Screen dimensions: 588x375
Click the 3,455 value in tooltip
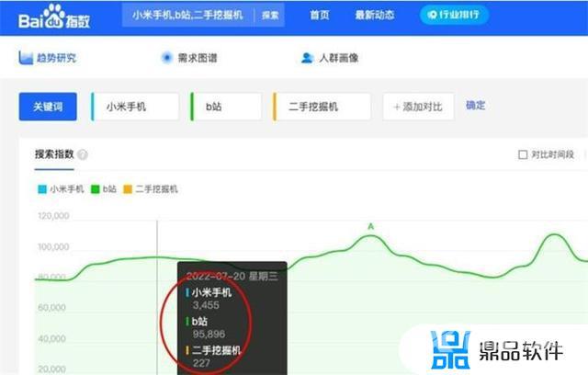206,305
